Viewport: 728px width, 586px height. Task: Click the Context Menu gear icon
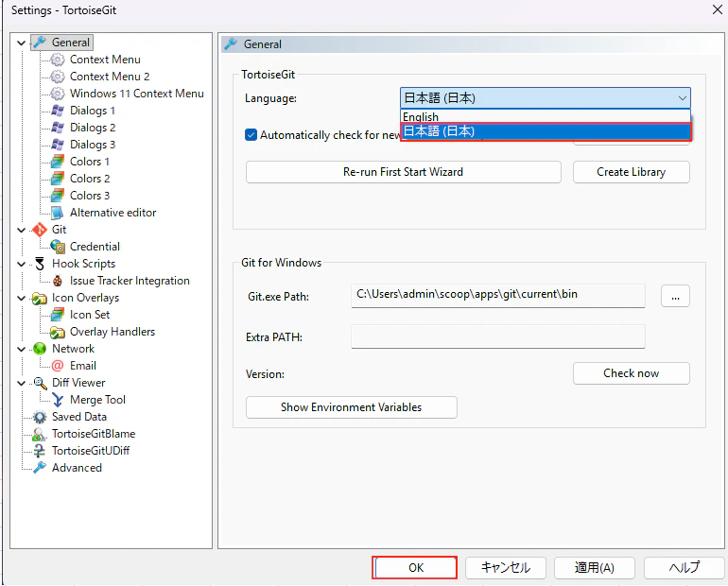tap(58, 60)
